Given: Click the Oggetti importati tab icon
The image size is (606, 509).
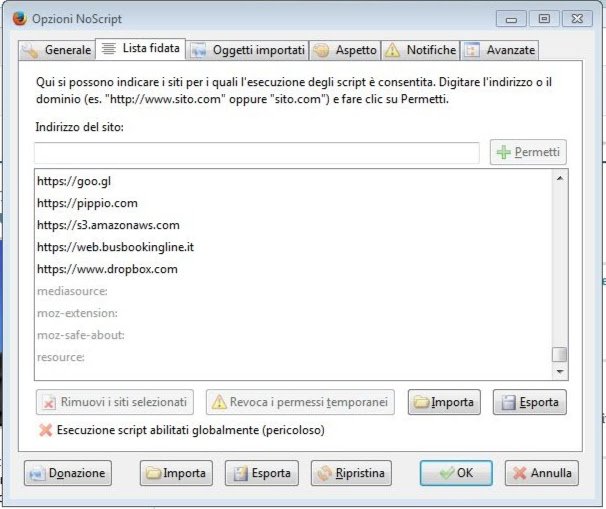Looking at the screenshot, I should [199, 51].
